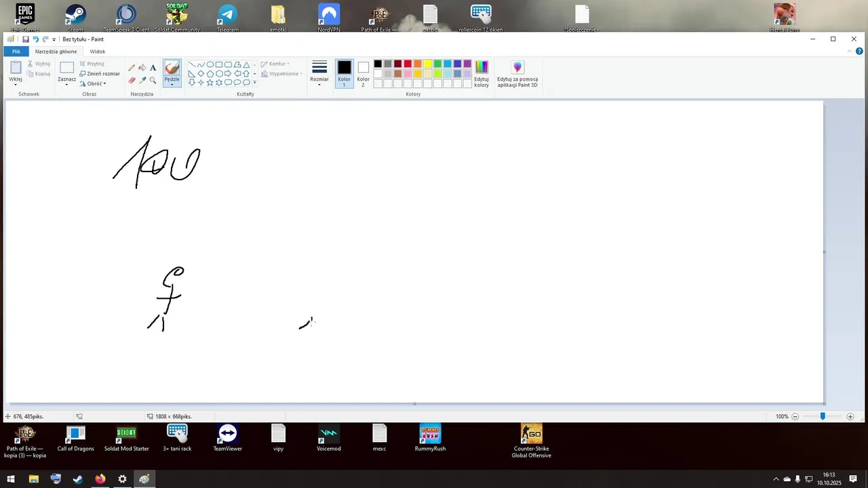Open Telegram desktop shortcut
This screenshot has width=868, height=488.
(x=228, y=18)
